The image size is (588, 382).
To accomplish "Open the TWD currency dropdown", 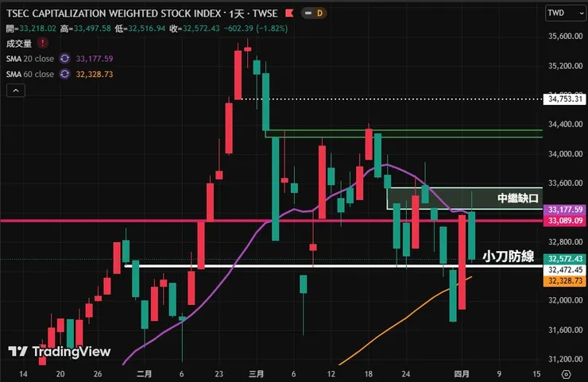I will point(565,14).
